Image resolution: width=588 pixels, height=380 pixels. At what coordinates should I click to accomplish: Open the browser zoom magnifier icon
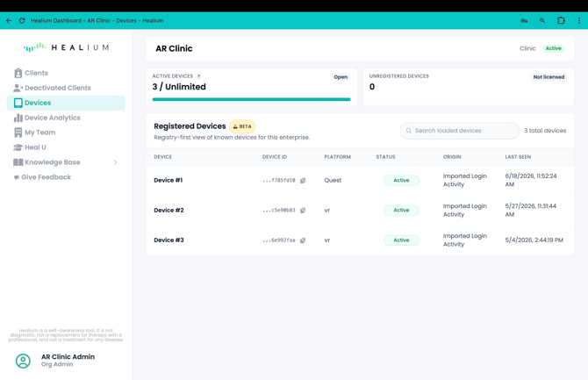(542, 21)
